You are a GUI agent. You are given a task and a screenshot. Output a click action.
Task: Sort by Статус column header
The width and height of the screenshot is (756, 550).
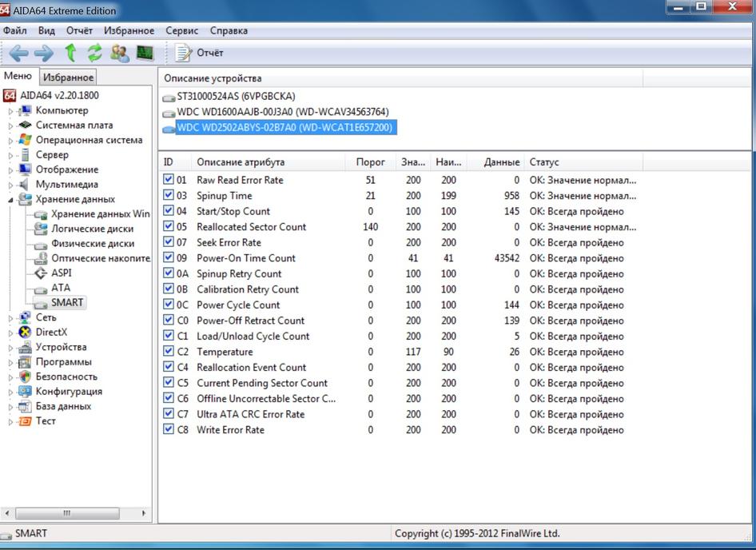coord(583,162)
